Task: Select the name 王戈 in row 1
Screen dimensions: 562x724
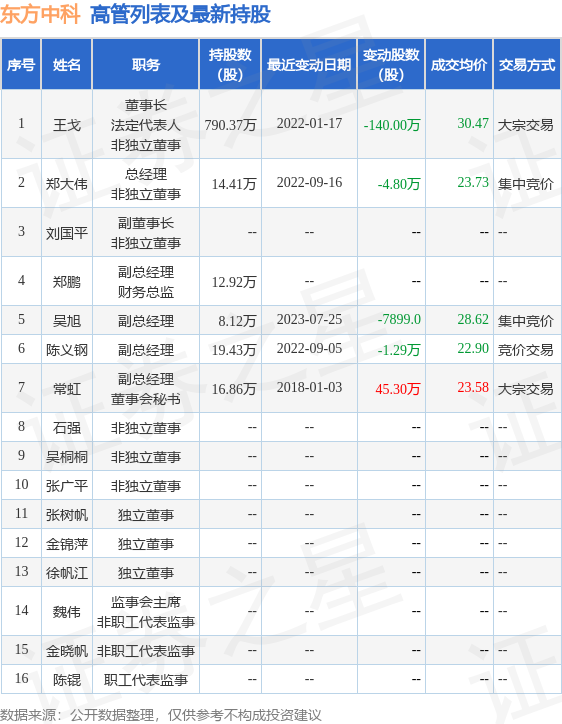Action: [x=66, y=125]
